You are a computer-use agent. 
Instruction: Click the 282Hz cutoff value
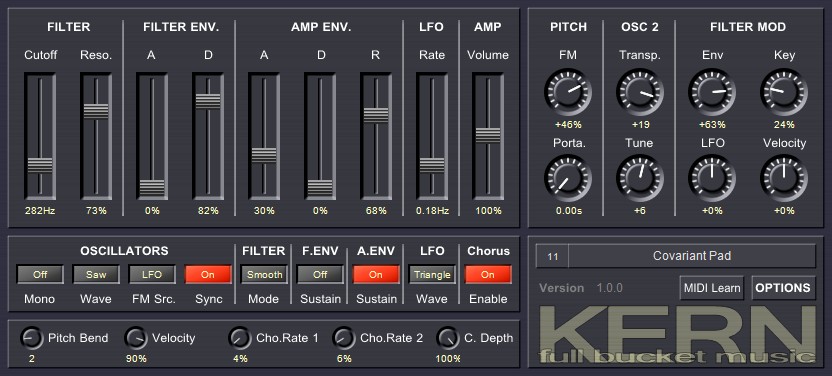click(40, 211)
